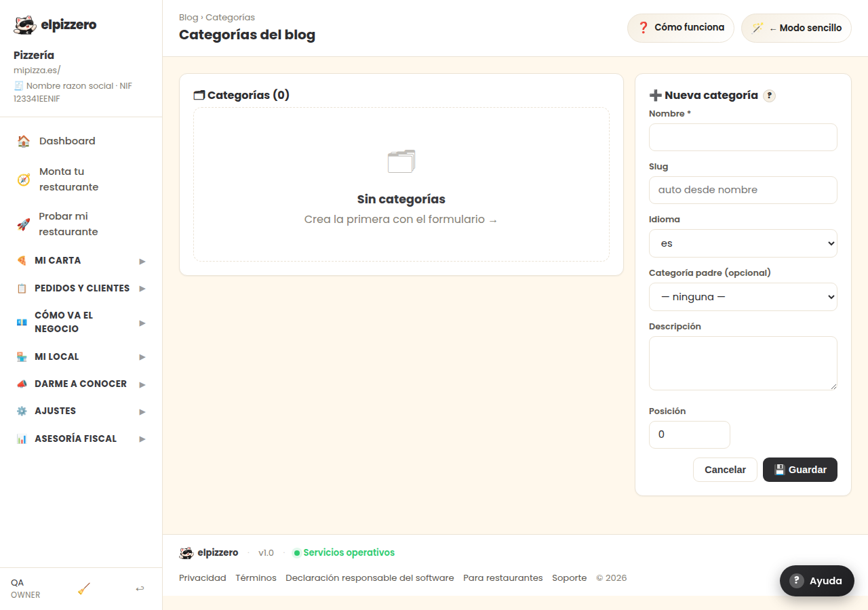The width and height of the screenshot is (868, 610).
Task: Click the compass icon beside Monta tu restaurante
Action: click(24, 180)
